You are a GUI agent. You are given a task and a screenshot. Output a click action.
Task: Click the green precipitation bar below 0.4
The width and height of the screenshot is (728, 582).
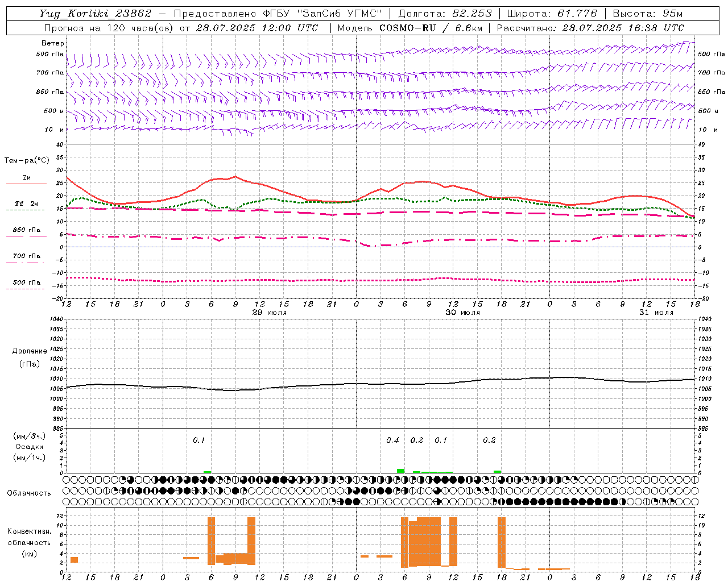(x=401, y=471)
